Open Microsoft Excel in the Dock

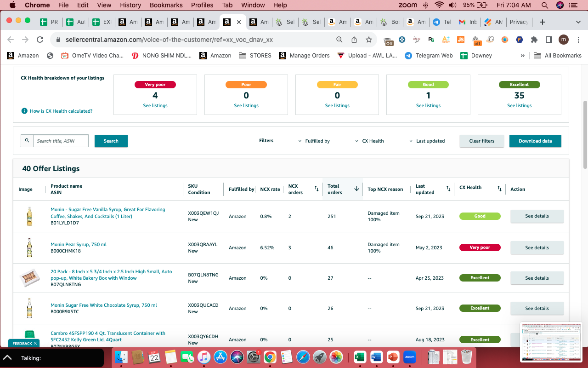click(360, 357)
